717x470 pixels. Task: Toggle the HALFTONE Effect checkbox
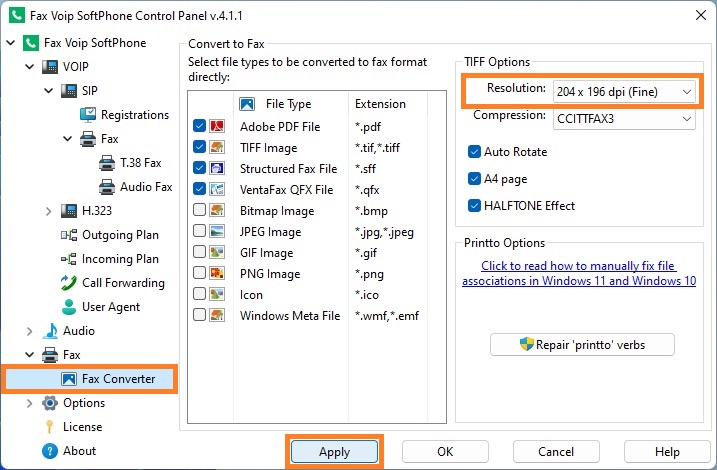[x=474, y=205]
